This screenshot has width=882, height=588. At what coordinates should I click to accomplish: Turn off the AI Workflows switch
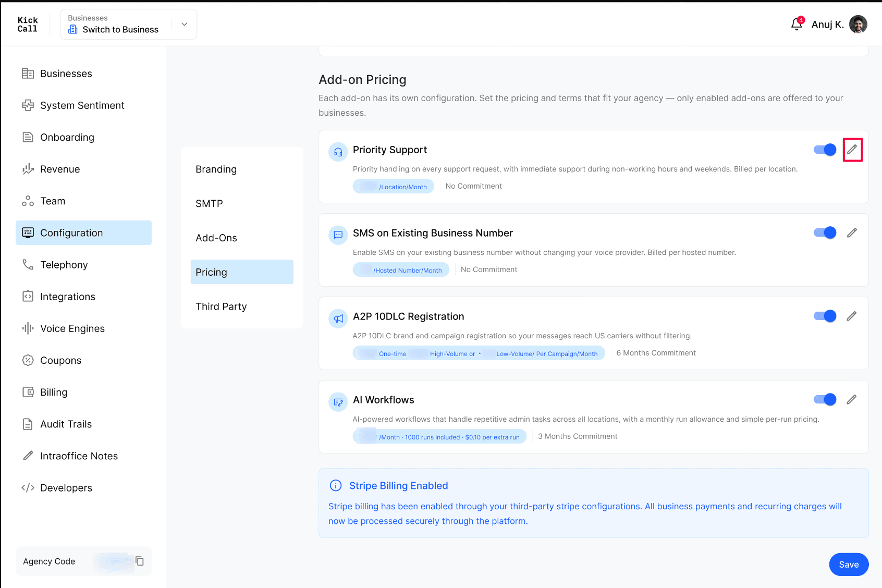click(825, 400)
